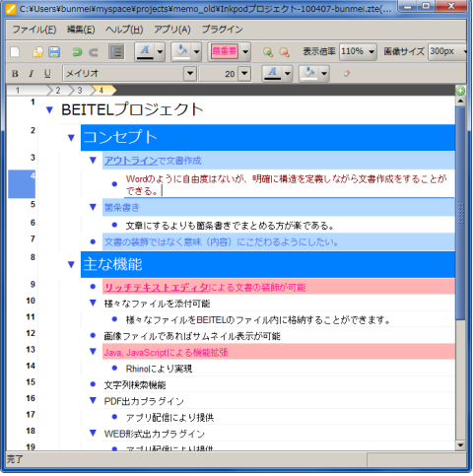Open rich text font color dropdown arrow
This screenshot has height=476, width=473.
288,73
